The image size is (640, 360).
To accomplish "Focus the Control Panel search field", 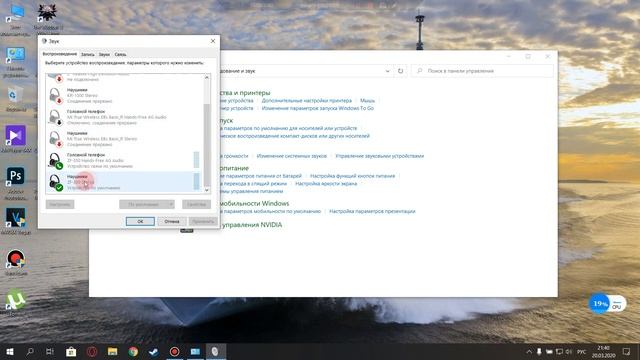I will coord(482,71).
